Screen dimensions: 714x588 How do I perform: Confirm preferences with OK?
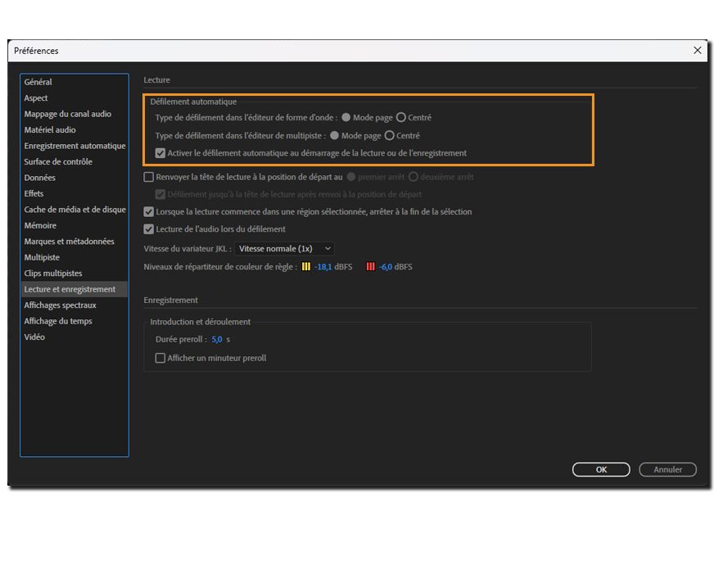pyautogui.click(x=601, y=469)
